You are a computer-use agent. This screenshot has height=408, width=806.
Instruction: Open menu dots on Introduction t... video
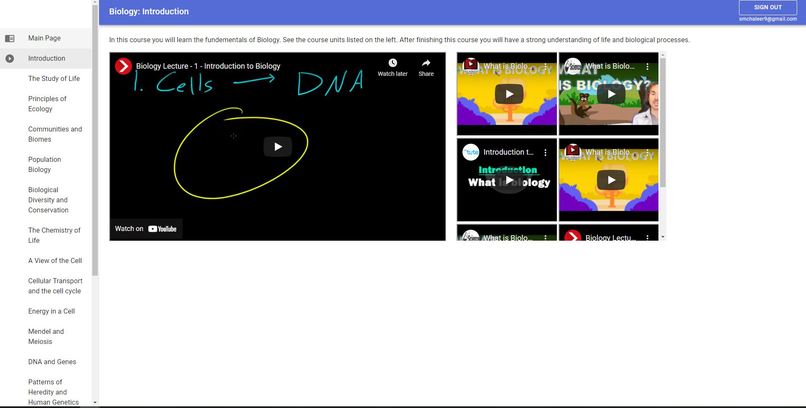(545, 153)
